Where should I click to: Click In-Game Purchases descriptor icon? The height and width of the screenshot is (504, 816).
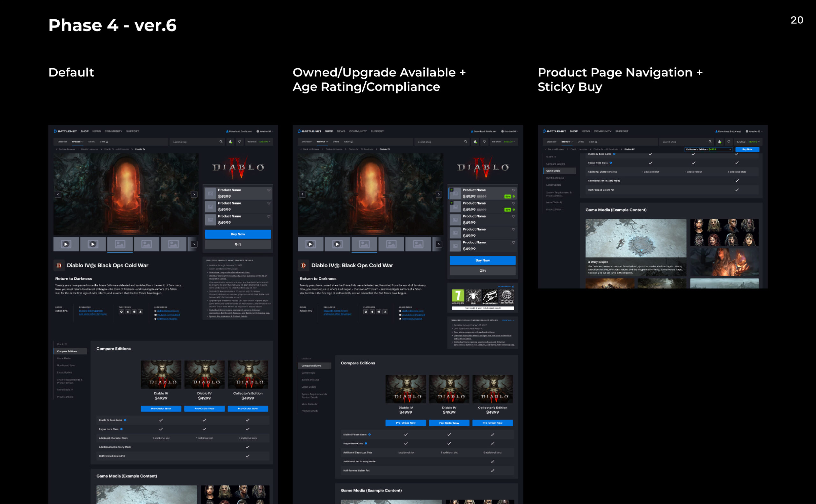(490, 297)
